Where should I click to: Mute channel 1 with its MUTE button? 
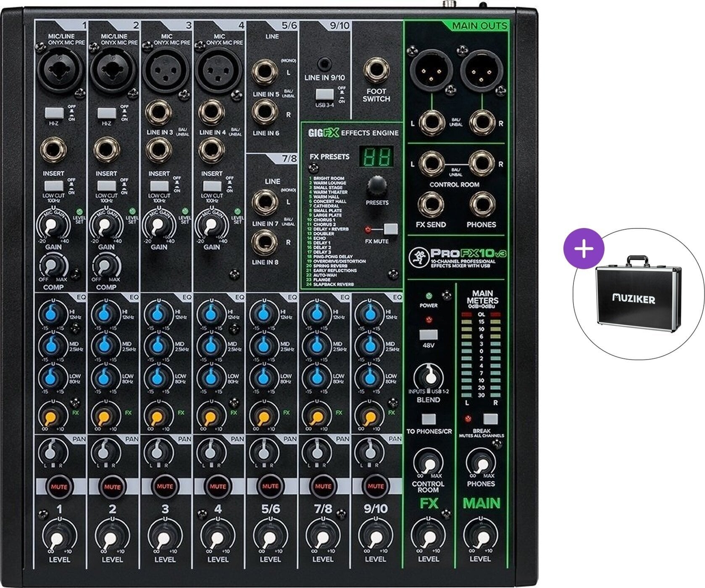click(x=59, y=487)
